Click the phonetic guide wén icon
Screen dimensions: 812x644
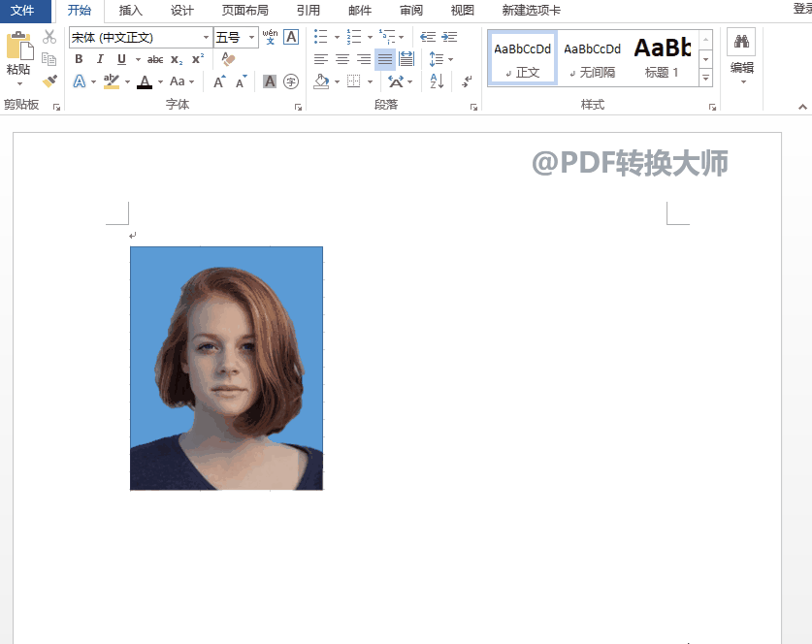coord(270,37)
